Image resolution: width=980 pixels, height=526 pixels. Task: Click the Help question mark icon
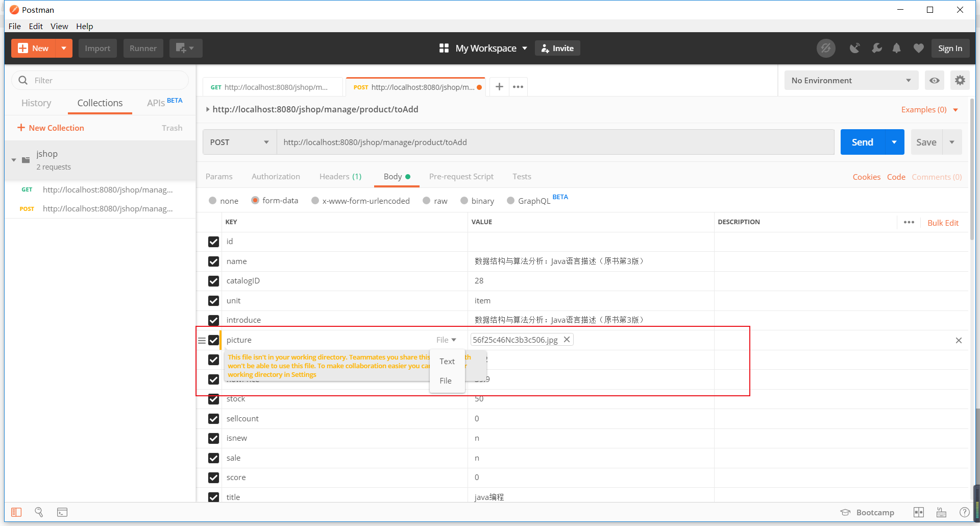coord(964,512)
